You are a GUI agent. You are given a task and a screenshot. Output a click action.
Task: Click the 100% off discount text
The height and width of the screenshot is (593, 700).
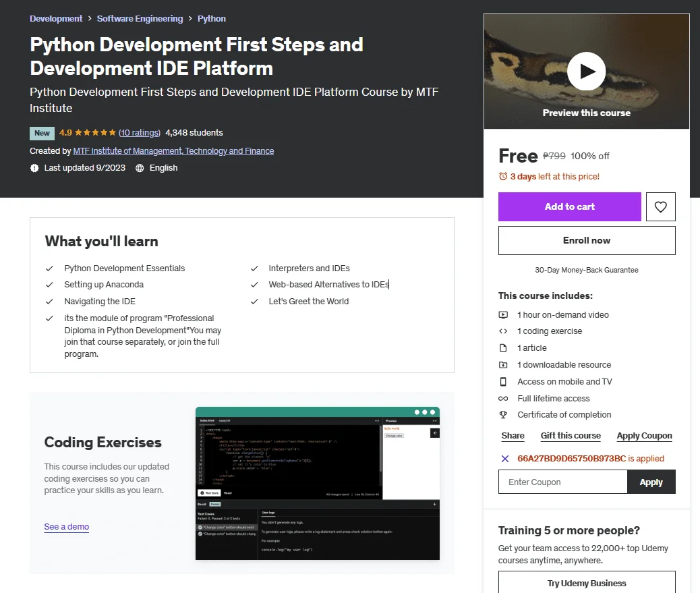coord(589,156)
